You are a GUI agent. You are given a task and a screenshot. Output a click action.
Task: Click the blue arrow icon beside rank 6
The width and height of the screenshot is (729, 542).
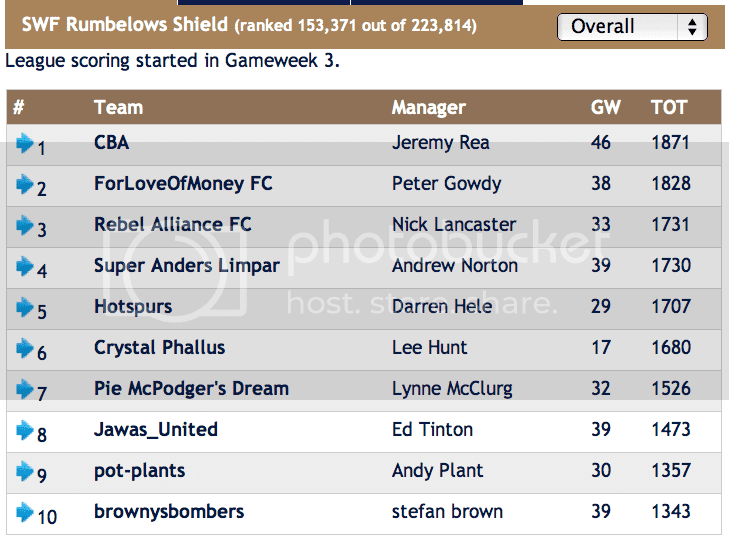point(25,348)
